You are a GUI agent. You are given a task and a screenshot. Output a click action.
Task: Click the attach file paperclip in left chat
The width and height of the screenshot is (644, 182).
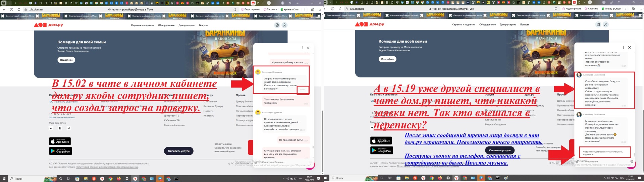tap(256, 162)
